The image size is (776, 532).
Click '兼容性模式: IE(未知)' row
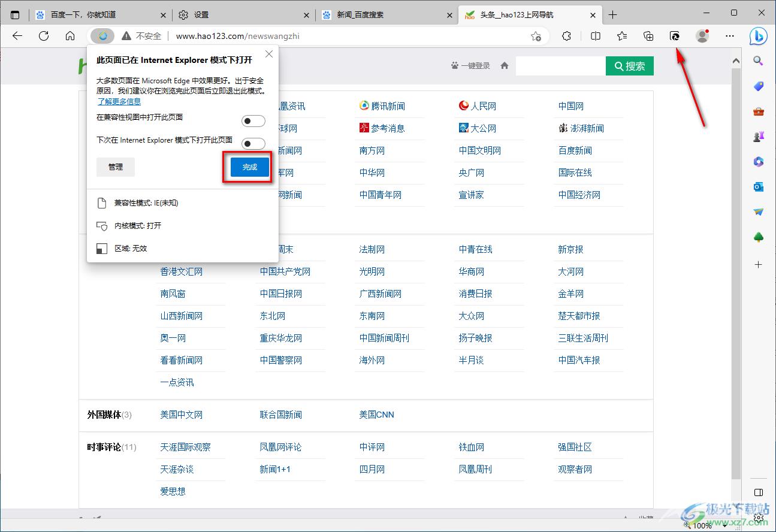point(182,203)
